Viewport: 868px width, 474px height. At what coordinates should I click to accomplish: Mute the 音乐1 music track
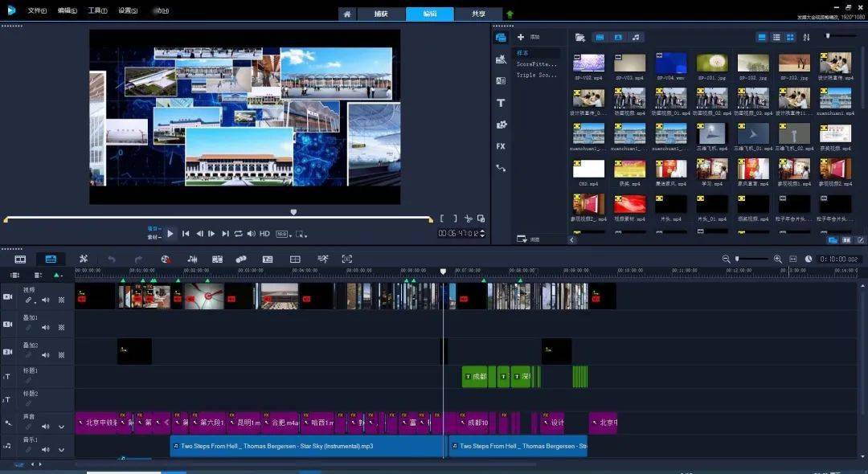[46, 449]
